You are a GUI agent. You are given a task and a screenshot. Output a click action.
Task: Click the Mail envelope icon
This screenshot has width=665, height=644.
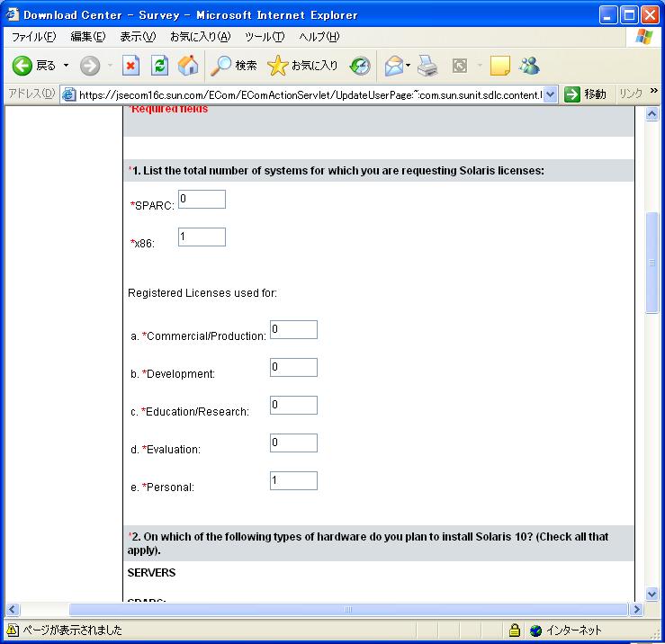393,66
